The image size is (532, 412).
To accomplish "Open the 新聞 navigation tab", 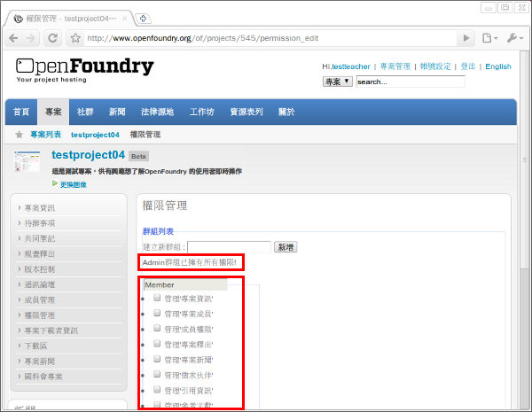I will point(117,112).
